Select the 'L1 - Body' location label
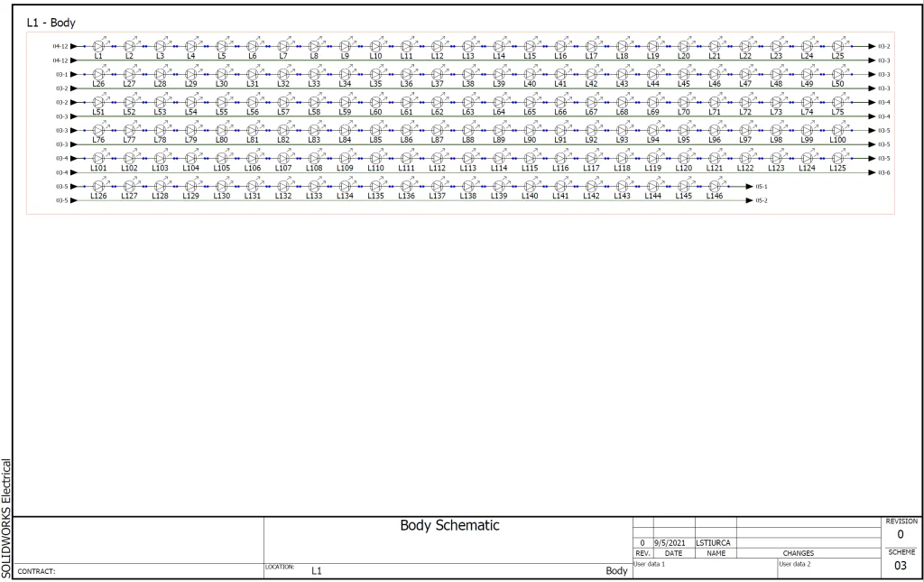 point(51,23)
